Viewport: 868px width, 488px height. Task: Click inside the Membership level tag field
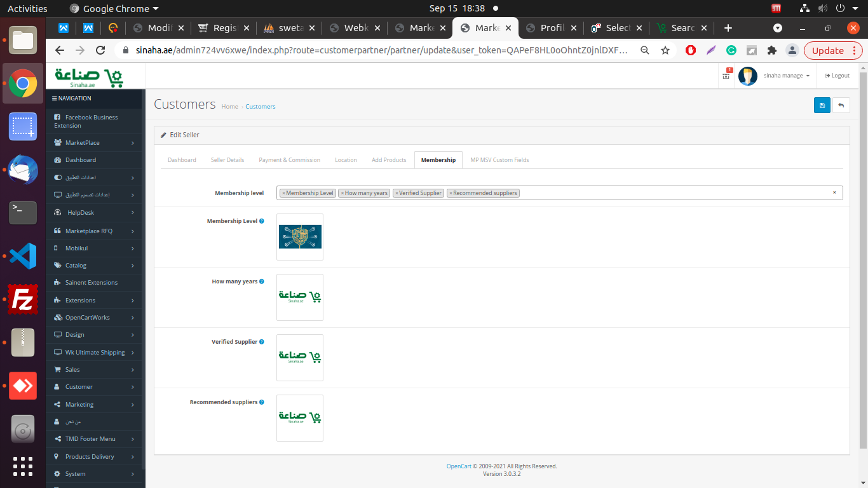pos(559,193)
